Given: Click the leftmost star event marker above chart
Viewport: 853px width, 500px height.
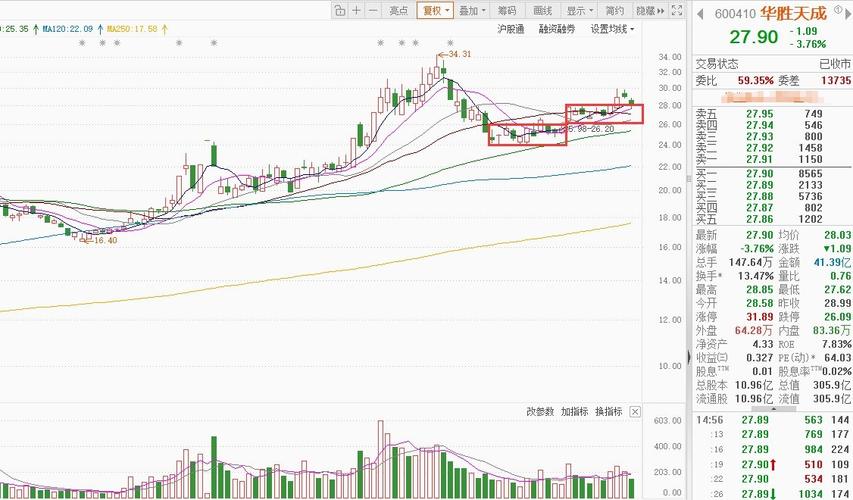Looking at the screenshot, I should point(82,42).
